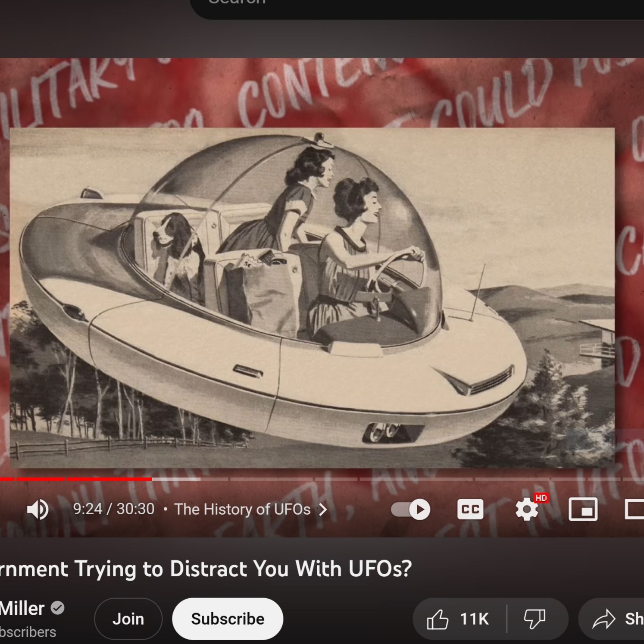Open the video settings gear
This screenshot has width=644, height=644.
(526, 509)
